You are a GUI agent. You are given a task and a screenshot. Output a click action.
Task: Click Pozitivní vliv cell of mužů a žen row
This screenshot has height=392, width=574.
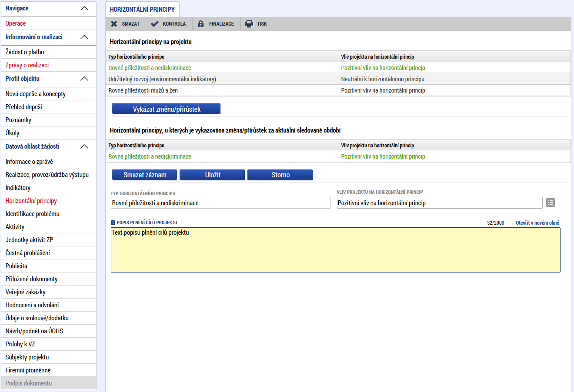click(454, 90)
